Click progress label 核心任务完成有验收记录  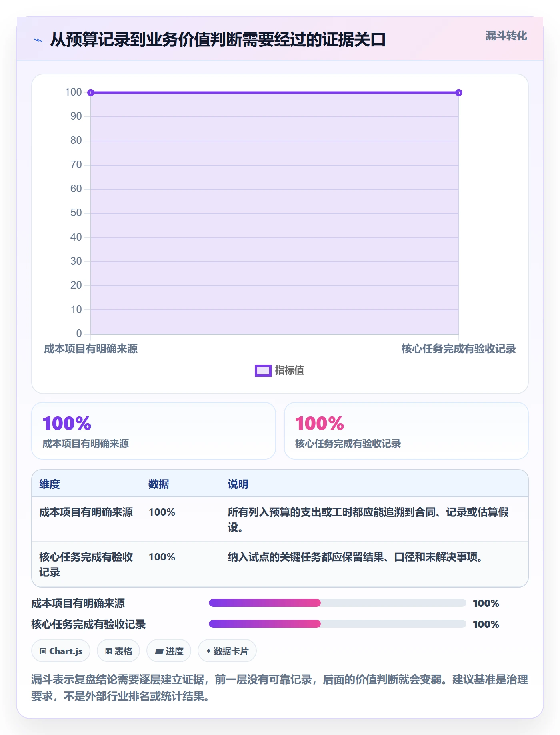pyautogui.click(x=88, y=624)
